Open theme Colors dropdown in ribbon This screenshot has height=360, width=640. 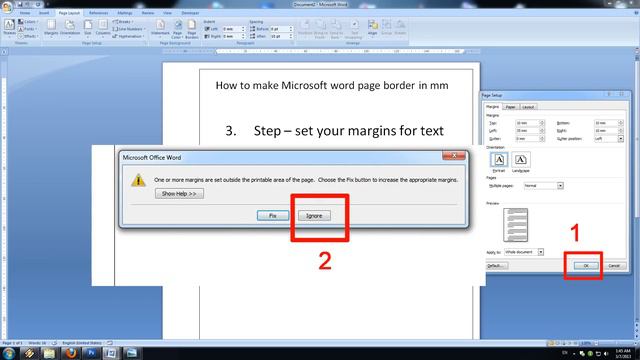coord(28,22)
